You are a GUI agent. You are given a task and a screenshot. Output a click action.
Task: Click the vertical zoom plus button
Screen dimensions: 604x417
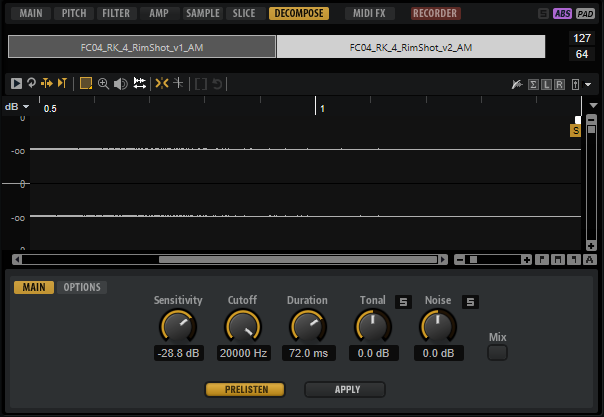click(591, 246)
